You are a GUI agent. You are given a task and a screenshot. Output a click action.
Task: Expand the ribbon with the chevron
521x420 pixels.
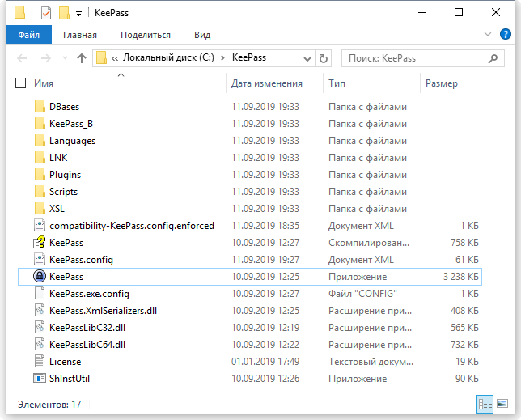pos(488,35)
